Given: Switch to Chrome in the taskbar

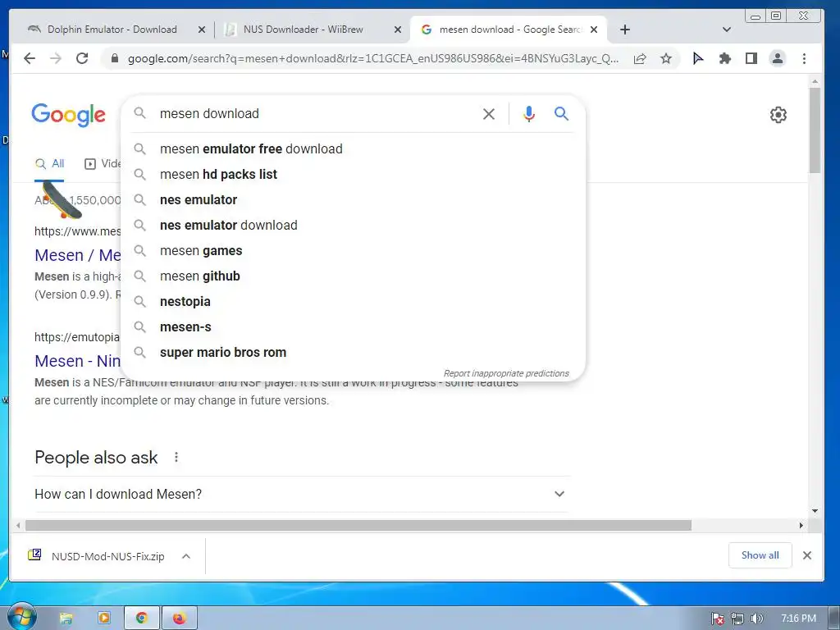Looking at the screenshot, I should [141, 619].
